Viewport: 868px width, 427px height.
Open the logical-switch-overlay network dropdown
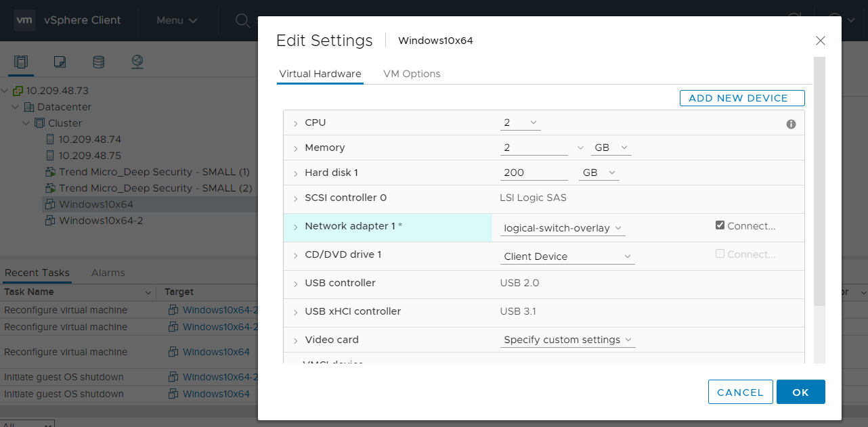click(563, 229)
